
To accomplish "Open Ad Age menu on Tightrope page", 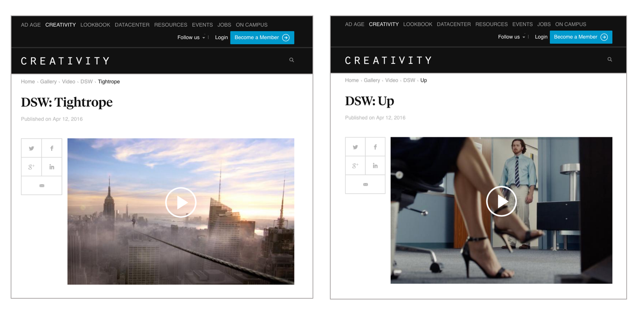I will [31, 25].
